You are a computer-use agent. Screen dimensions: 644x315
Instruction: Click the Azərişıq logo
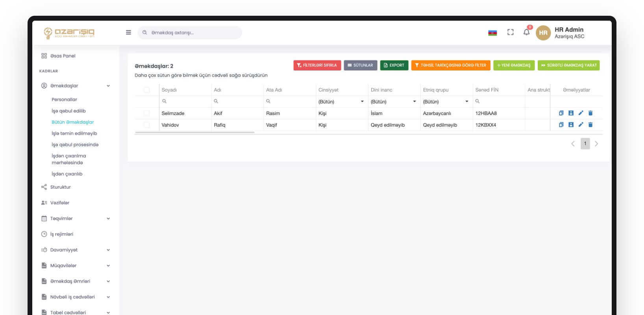[69, 33]
